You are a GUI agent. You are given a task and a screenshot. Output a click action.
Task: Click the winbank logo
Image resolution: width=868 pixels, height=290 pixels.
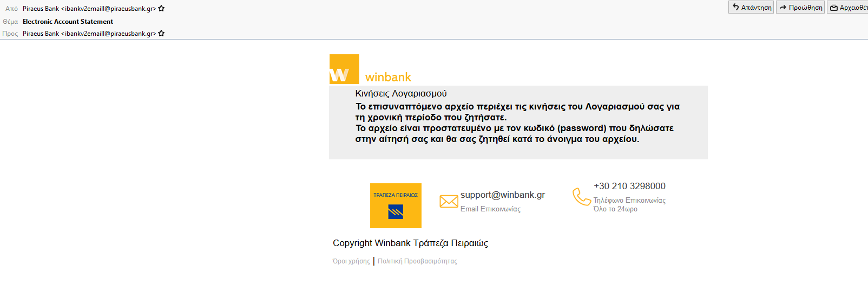click(x=344, y=69)
